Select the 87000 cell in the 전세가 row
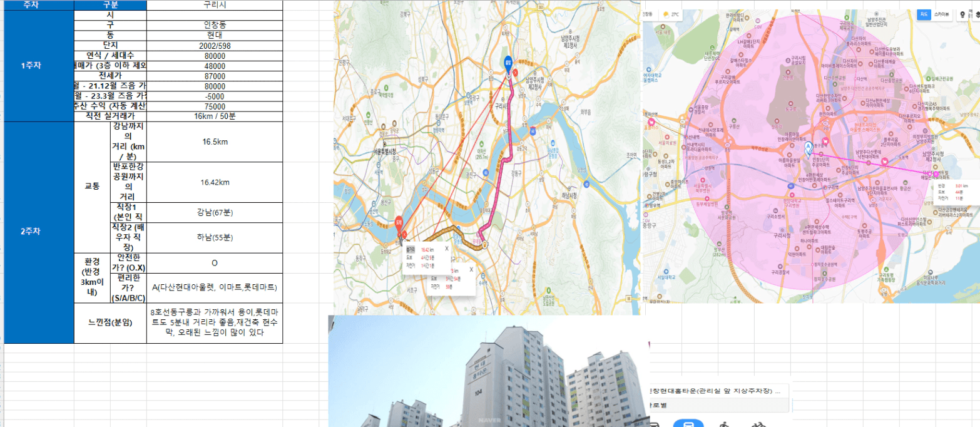This screenshot has width=980, height=427. [215, 76]
